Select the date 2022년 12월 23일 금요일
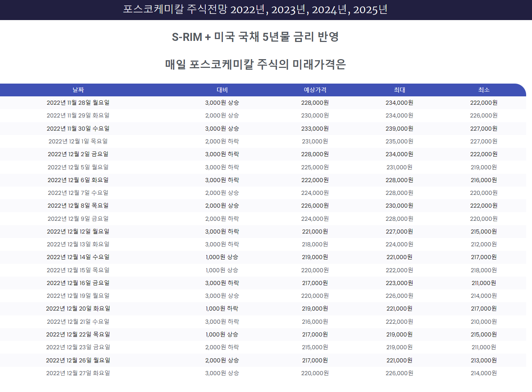This screenshot has height=392, width=532. (x=78, y=347)
